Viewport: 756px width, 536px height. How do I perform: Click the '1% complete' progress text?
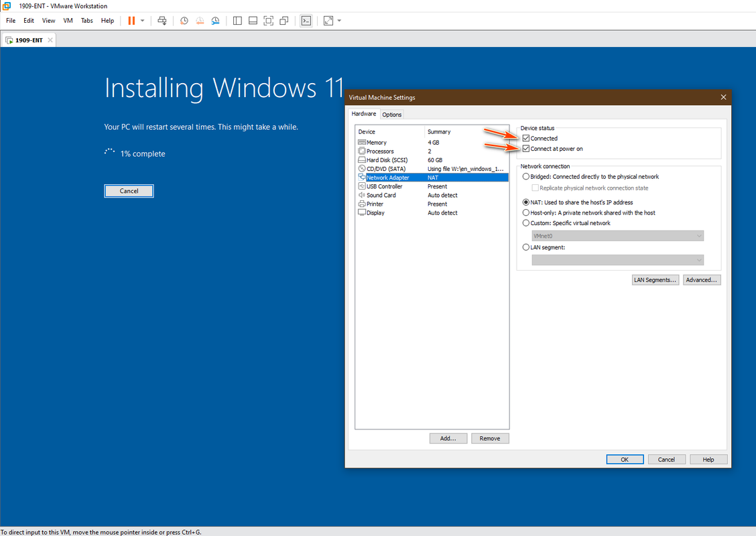pos(143,153)
